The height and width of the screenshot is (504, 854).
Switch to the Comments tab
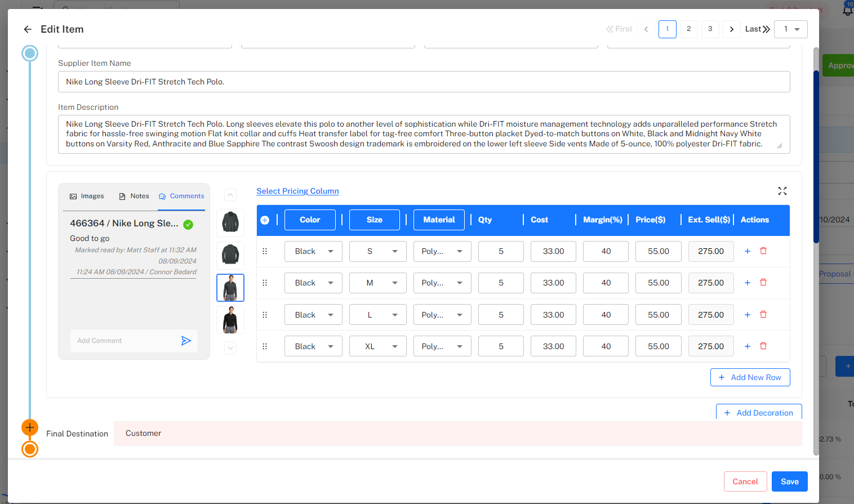[x=181, y=197]
